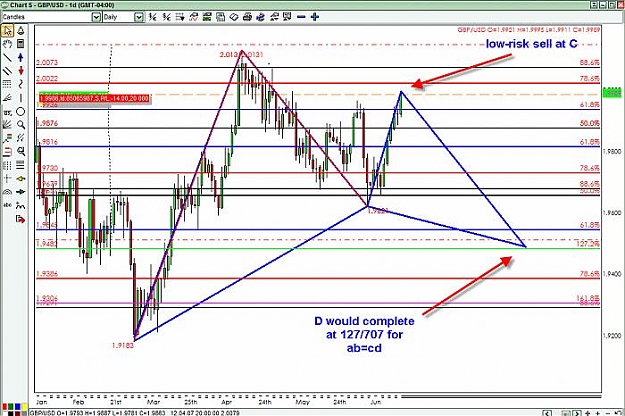The height and width of the screenshot is (416, 625).
Task: Select the parallel channel lines tool
Action: [x=8, y=71]
